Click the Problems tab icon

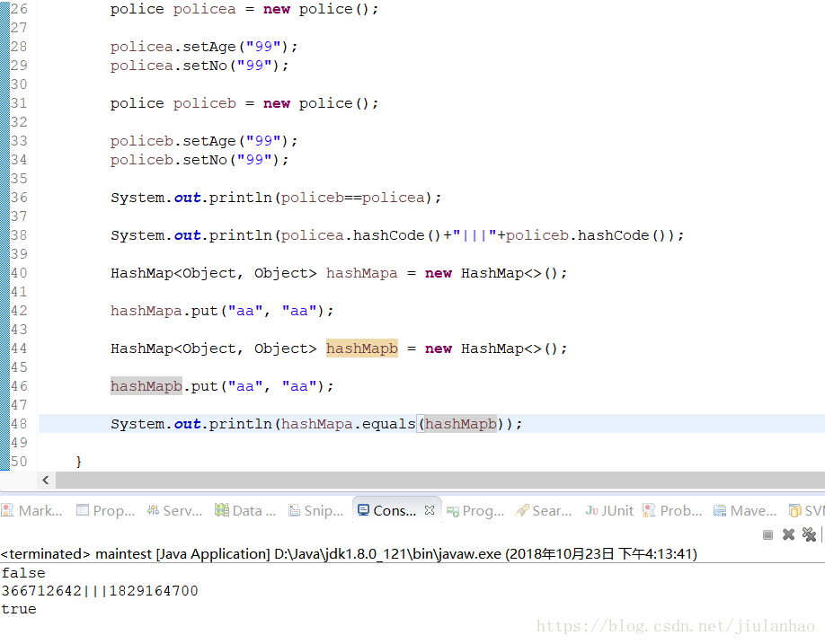pos(649,510)
